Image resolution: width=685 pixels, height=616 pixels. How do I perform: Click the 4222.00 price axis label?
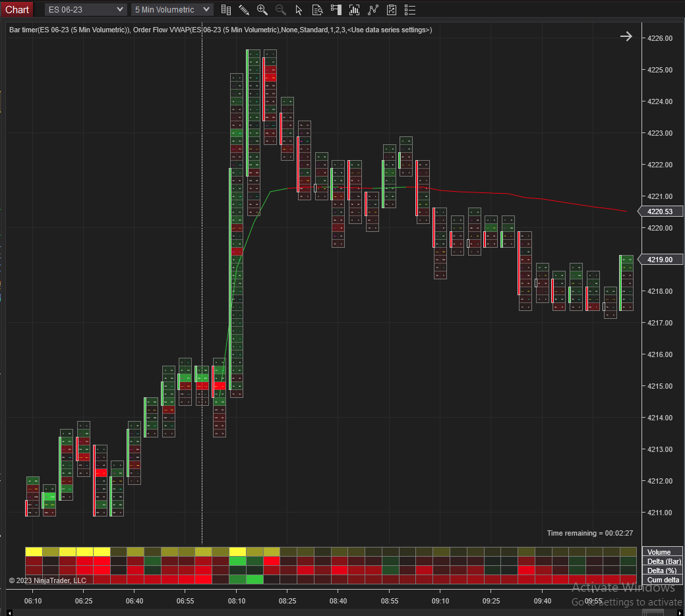click(x=660, y=165)
